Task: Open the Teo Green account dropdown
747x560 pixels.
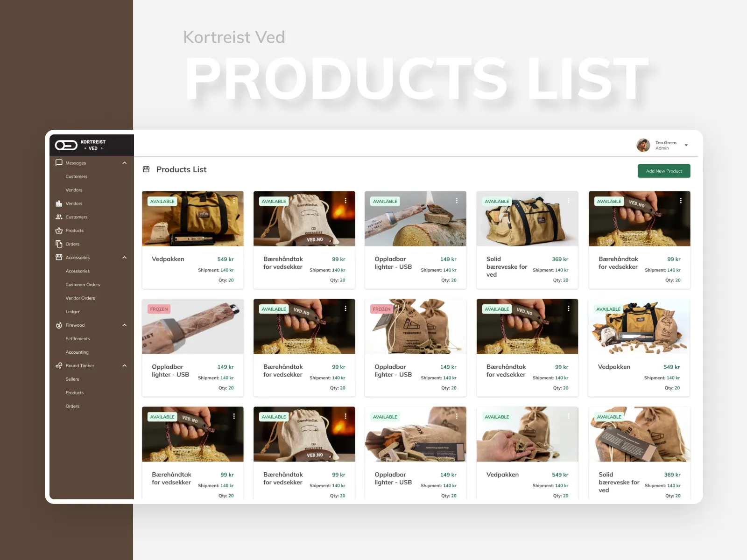Action: click(x=686, y=145)
